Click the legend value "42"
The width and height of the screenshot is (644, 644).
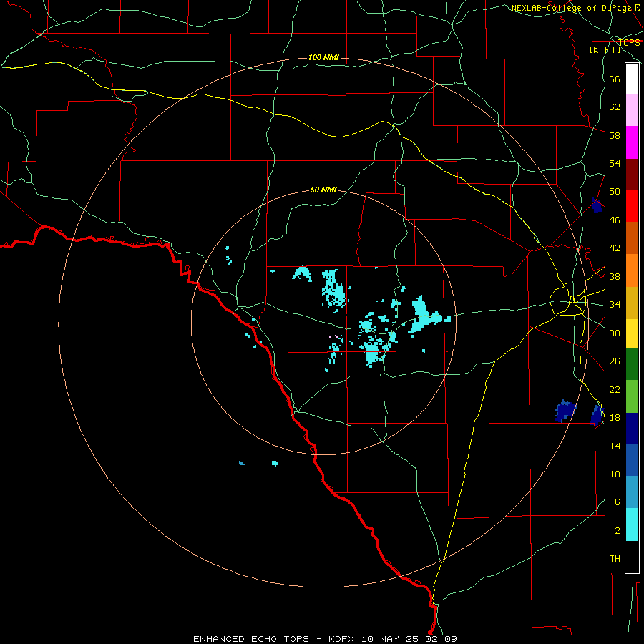click(615, 248)
